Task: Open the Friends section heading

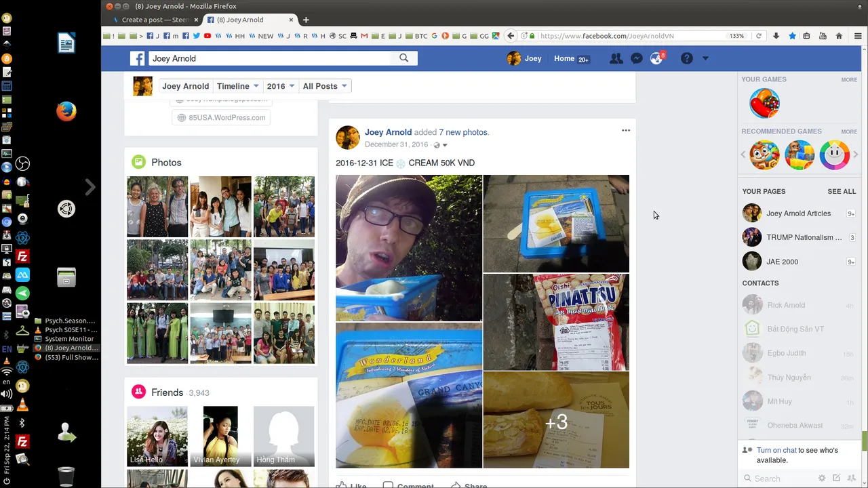Action: coord(167,392)
